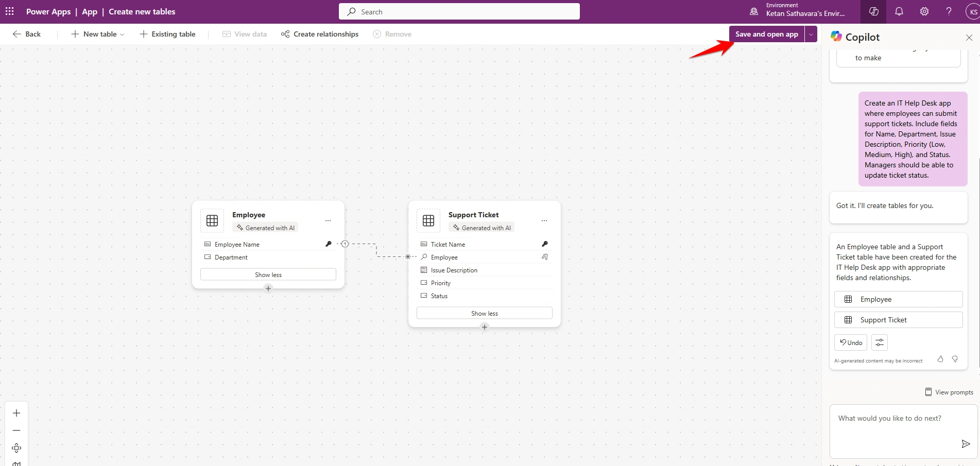This screenshot has width=980, height=466.
Task: Send the Copilot prompt with arrow icon
Action: coord(966,444)
